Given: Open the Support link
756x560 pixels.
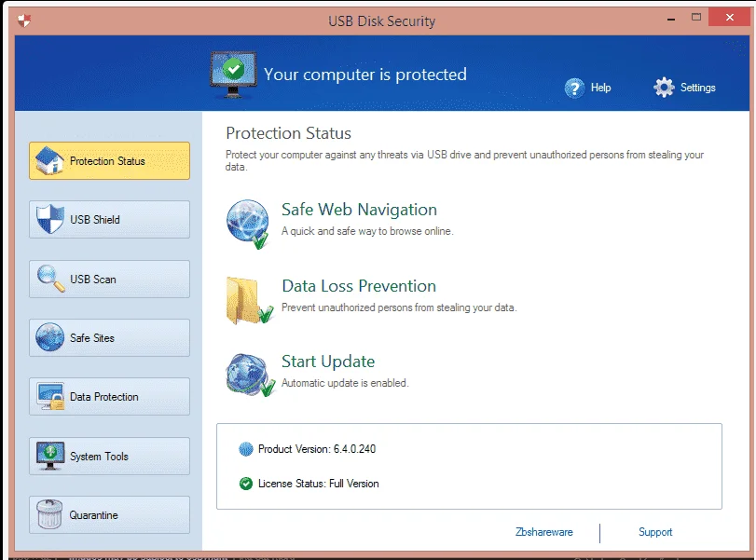Looking at the screenshot, I should [655, 532].
